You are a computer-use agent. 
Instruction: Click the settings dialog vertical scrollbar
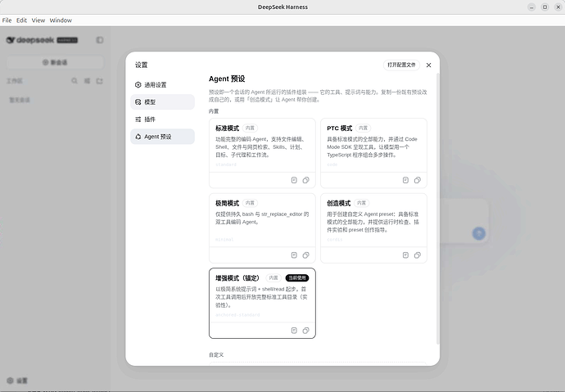point(438,209)
